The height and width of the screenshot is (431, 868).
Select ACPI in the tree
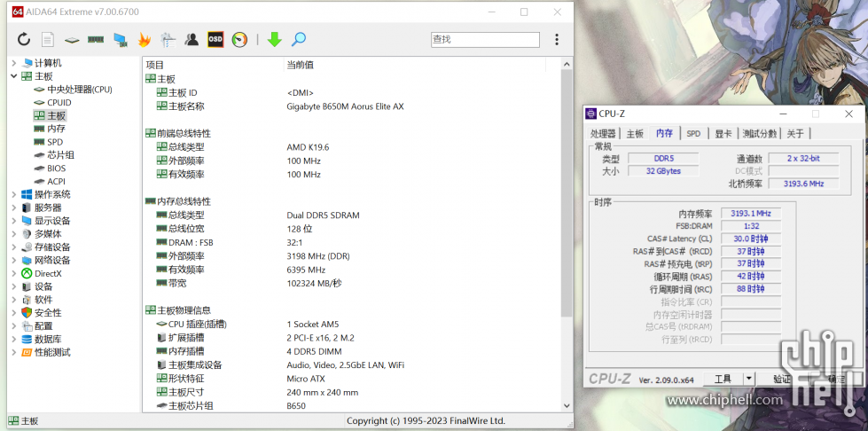pyautogui.click(x=57, y=181)
